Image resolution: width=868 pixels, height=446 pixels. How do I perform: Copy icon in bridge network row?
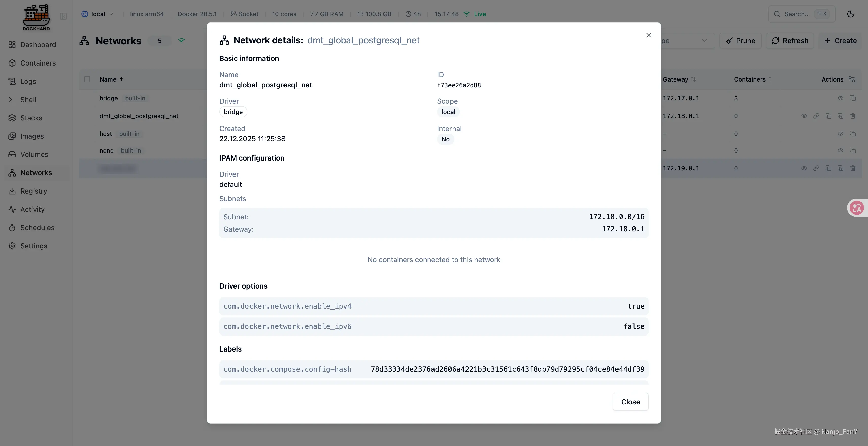pos(853,98)
